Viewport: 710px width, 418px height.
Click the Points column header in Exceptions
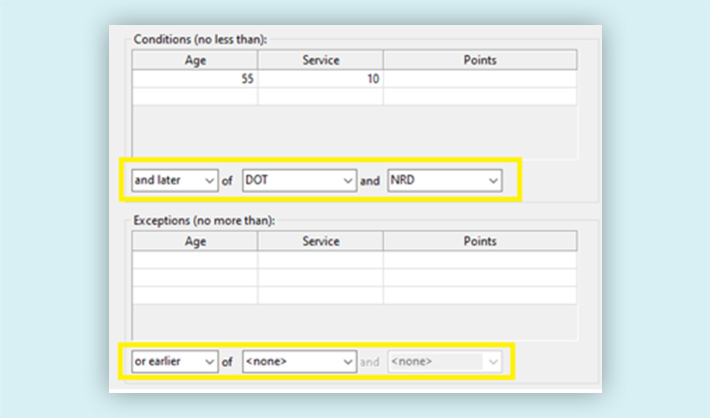pos(479,241)
